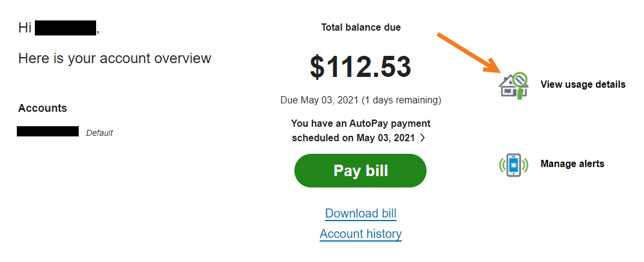Click the account overview heading text
The image size is (644, 262).
pyautogui.click(x=115, y=58)
